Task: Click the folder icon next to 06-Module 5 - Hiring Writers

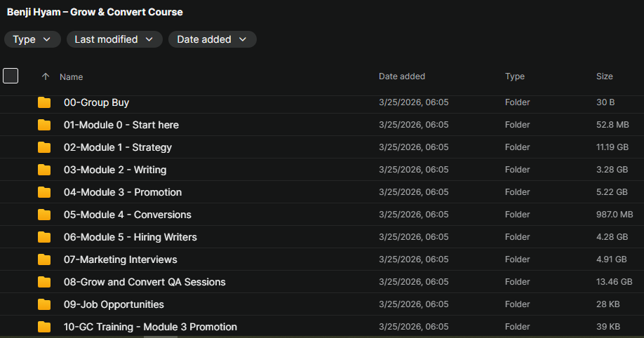Action: (x=44, y=237)
